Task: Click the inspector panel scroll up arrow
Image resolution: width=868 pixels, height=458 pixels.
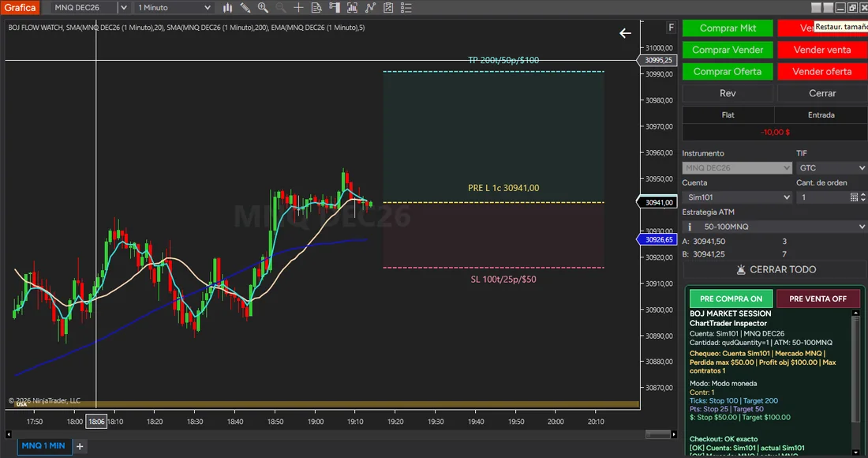Action: (x=856, y=313)
